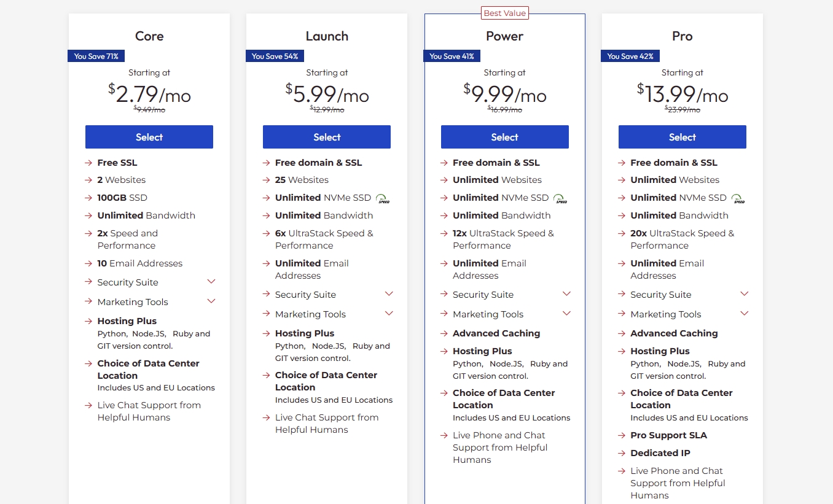Click the 100GB SSD feature
Screen dimensions: 833x504
click(x=122, y=198)
